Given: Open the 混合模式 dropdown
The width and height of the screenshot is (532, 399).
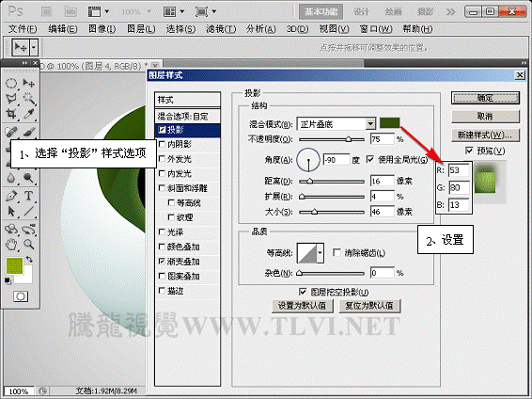Looking at the screenshot, I should [370, 124].
